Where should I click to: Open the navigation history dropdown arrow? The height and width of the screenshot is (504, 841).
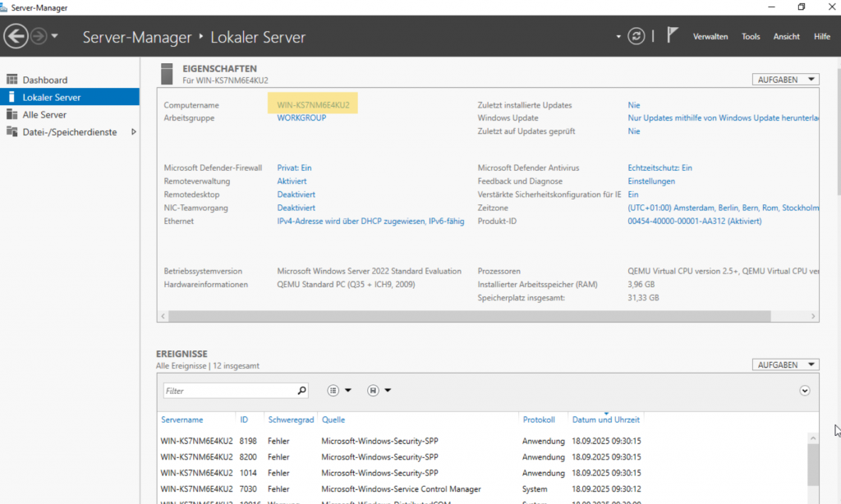[x=55, y=36]
